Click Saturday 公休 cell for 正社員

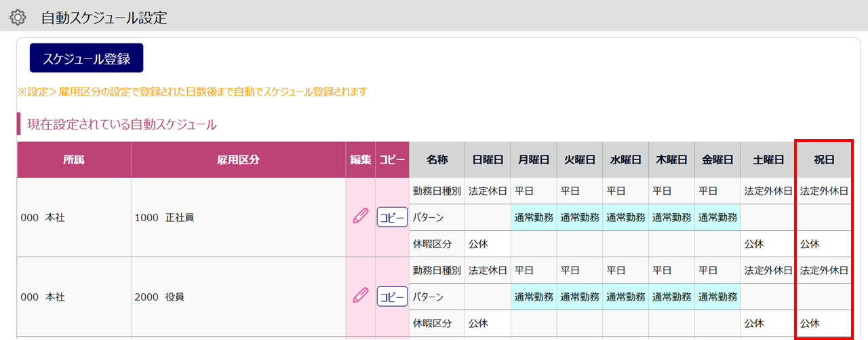pyautogui.click(x=768, y=244)
